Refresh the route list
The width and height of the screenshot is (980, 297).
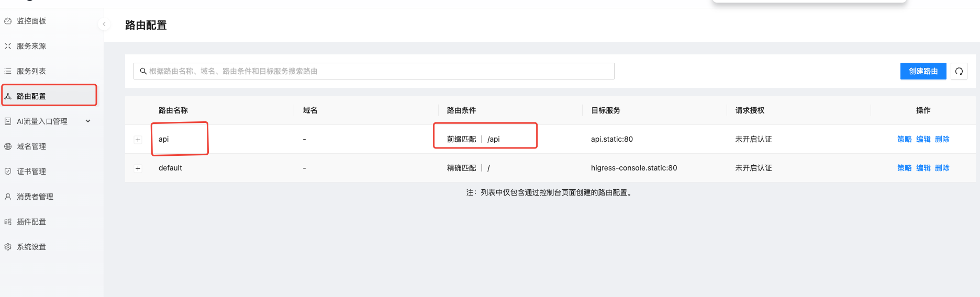[959, 71]
